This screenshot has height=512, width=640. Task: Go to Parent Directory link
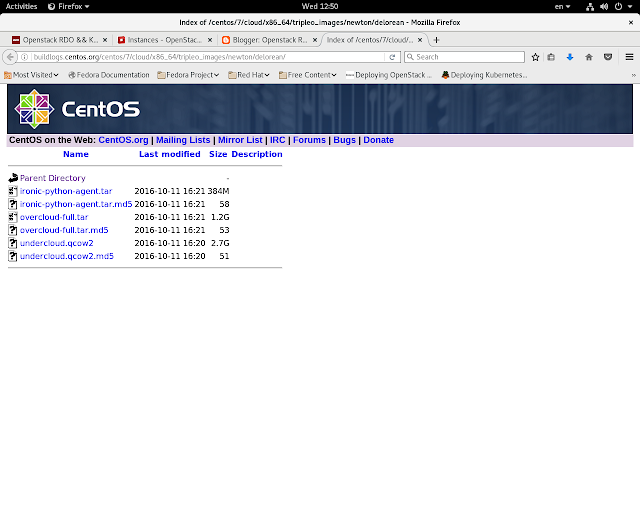[x=53, y=178]
